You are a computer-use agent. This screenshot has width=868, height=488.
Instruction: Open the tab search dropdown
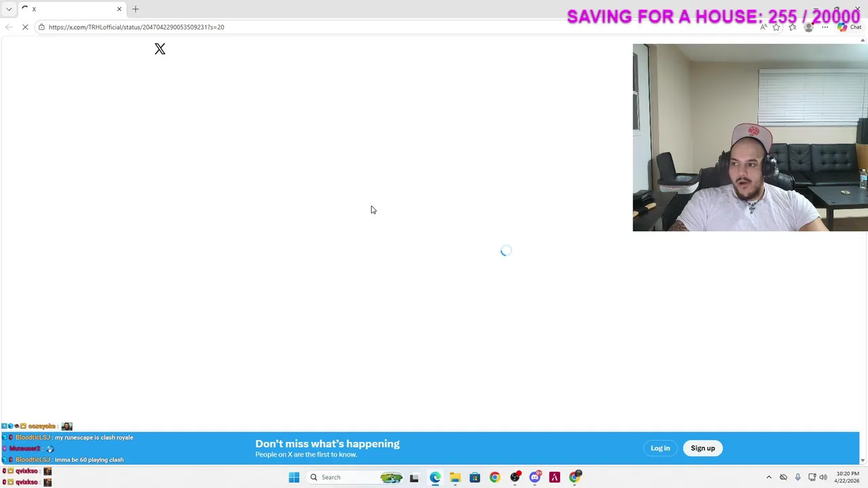point(9,9)
